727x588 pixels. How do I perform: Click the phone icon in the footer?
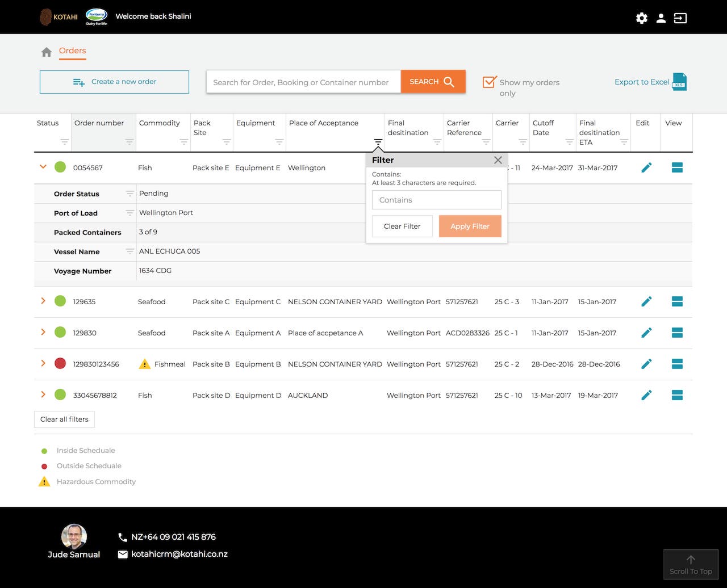(122, 536)
